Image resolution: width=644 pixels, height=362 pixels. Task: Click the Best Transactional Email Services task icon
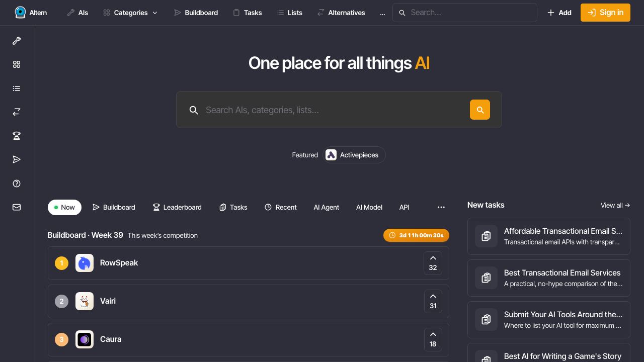486,278
